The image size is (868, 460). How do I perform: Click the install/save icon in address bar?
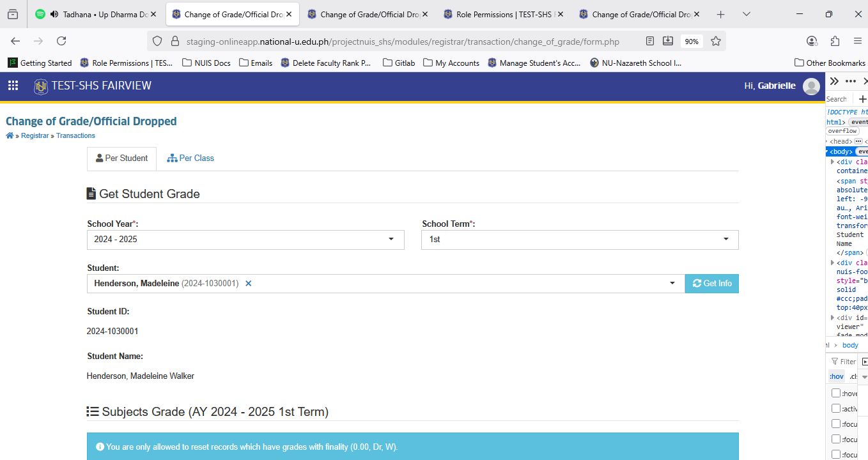[668, 41]
